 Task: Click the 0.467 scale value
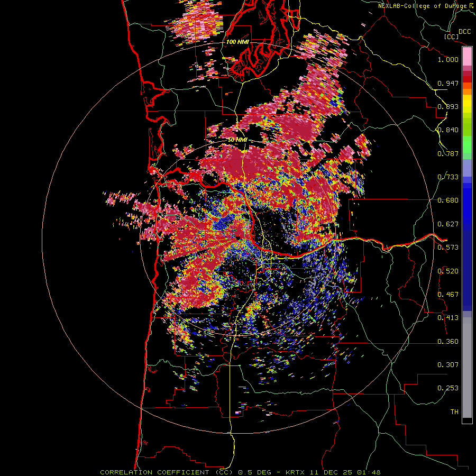[448, 295]
